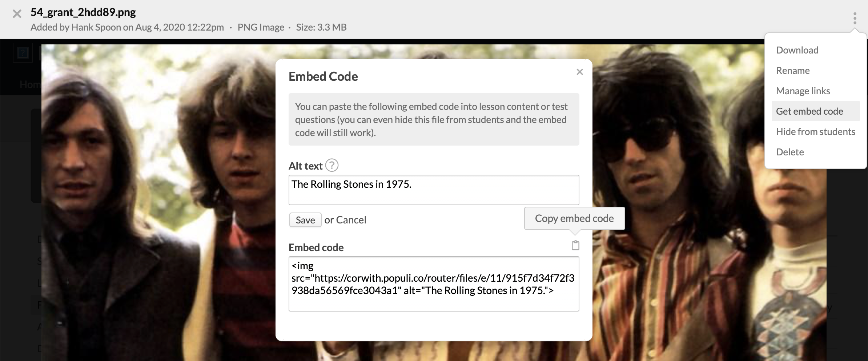Screen dimensions: 868x361
Task: Click the 'Copy embed code' tooltip
Action: click(574, 218)
